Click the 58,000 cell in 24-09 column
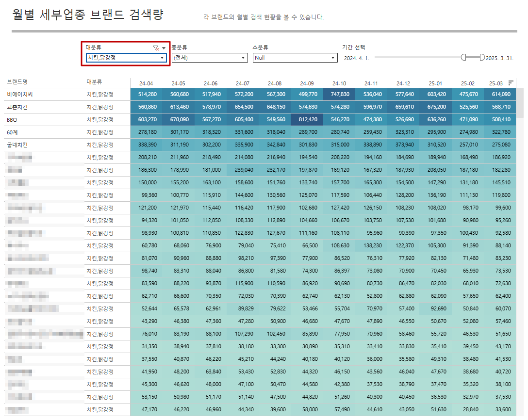This screenshot has width=528, height=420. (x=307, y=409)
